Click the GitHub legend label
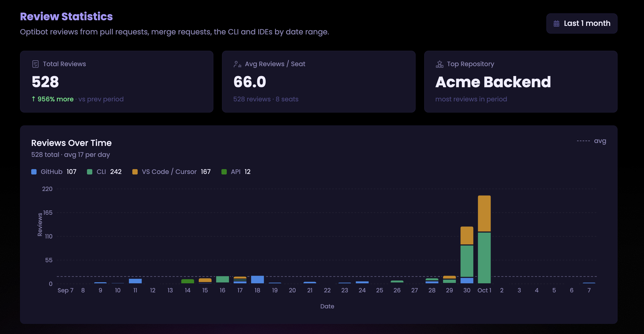Image resolution: width=644 pixels, height=334 pixels. tap(51, 172)
